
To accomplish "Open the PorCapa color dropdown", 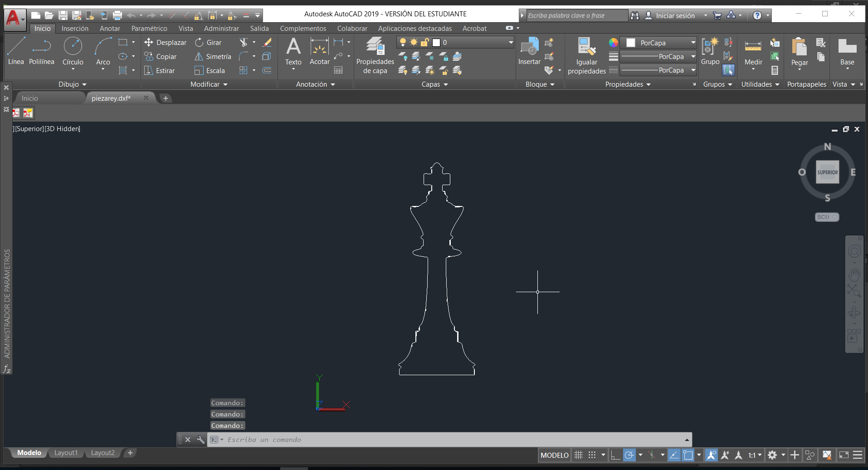I will point(658,43).
